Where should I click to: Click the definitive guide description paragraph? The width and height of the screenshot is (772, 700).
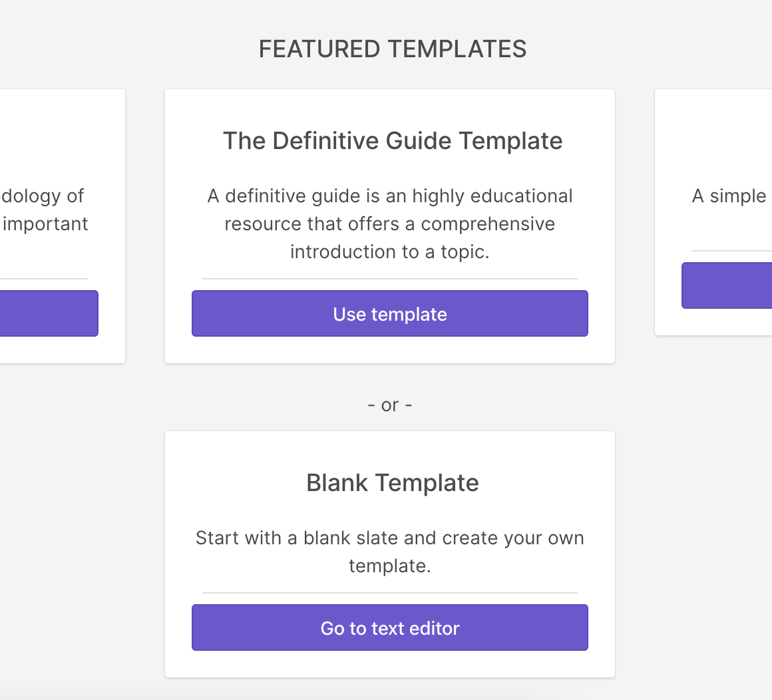coord(390,224)
